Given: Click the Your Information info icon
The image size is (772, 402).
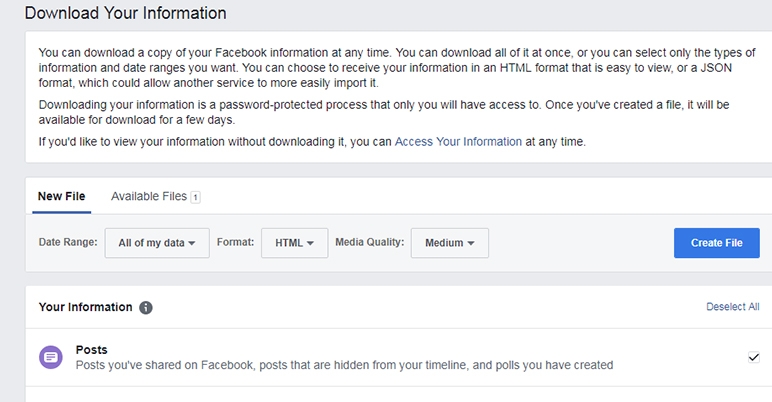Looking at the screenshot, I should [x=146, y=307].
